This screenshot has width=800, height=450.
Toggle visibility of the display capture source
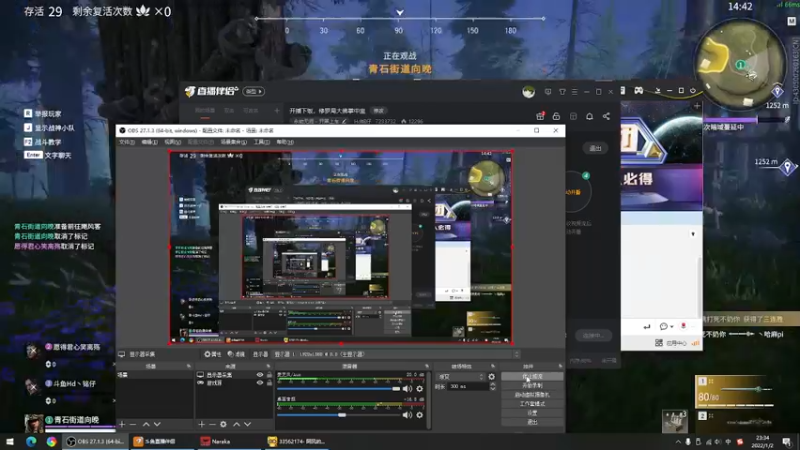[260, 375]
